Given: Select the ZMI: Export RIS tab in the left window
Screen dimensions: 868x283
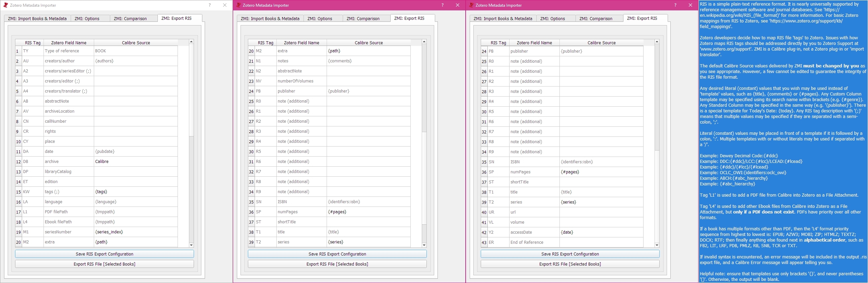Looking at the screenshot, I should 180,18.
